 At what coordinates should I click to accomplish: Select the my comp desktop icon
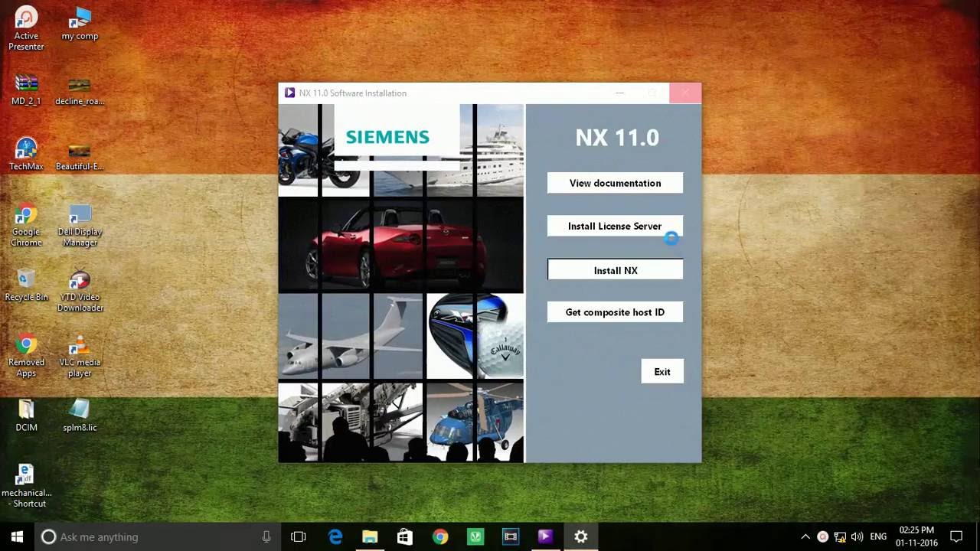(x=80, y=24)
